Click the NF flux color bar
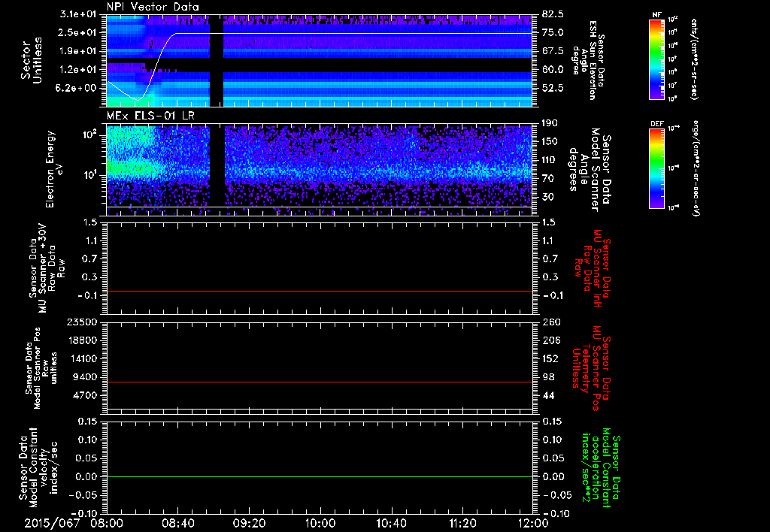The height and width of the screenshot is (532, 770). [657, 59]
